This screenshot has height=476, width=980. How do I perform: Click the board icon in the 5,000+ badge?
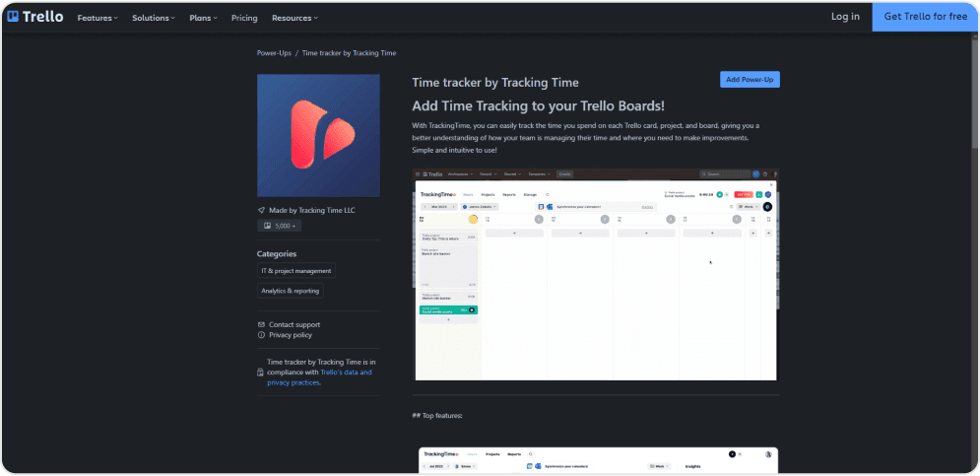click(267, 226)
